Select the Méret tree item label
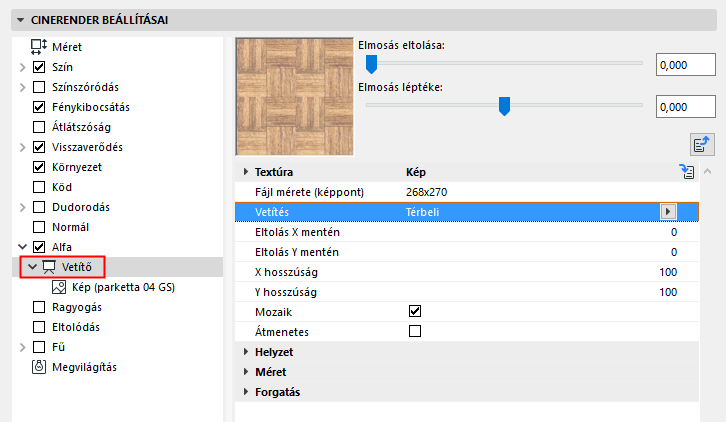 tap(67, 47)
